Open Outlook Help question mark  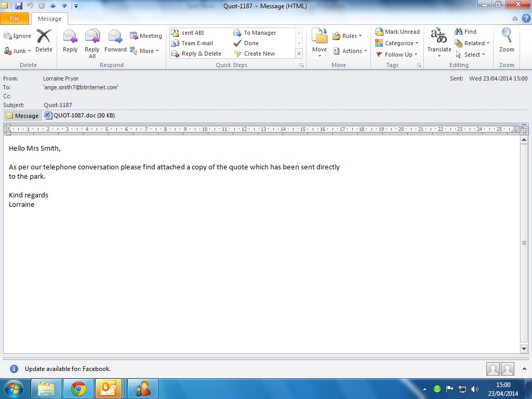(x=526, y=18)
